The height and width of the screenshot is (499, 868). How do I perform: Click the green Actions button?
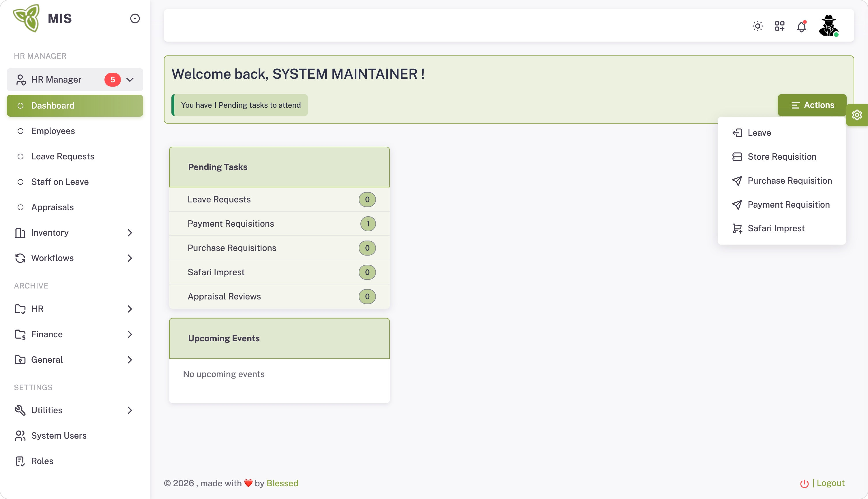coord(812,105)
